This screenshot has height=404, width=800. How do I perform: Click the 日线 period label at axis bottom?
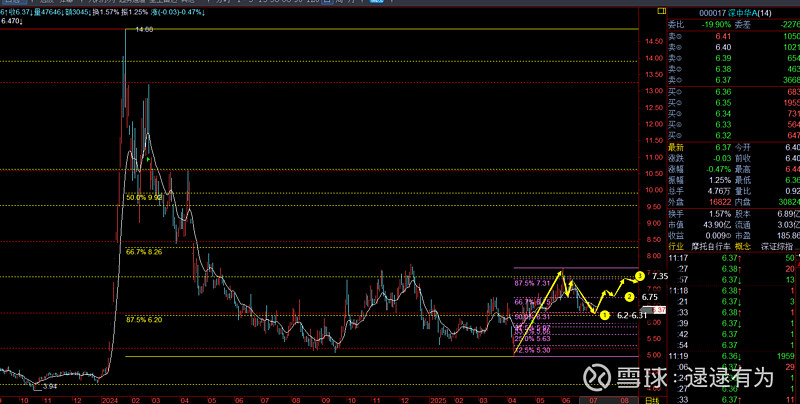653,400
